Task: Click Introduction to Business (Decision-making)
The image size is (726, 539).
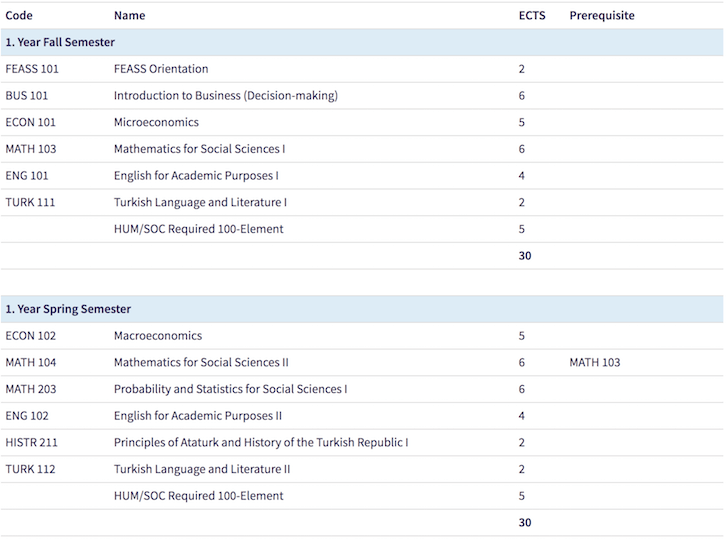Action: tap(226, 96)
